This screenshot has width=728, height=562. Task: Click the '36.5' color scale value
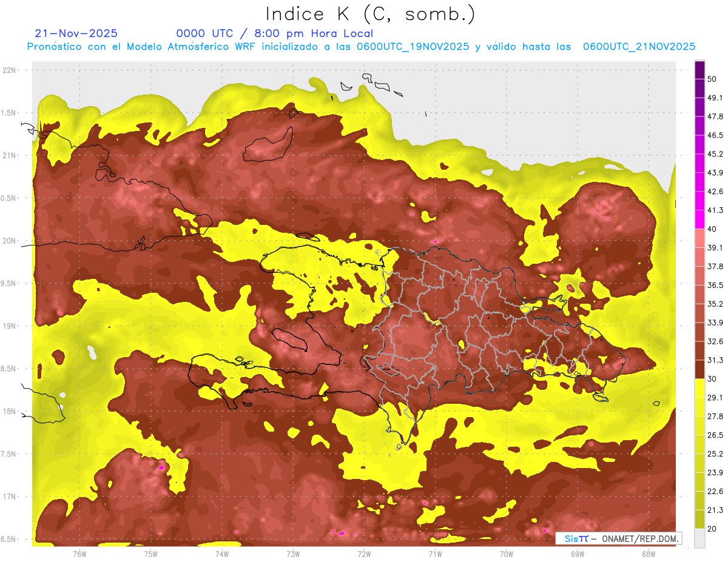click(715, 285)
